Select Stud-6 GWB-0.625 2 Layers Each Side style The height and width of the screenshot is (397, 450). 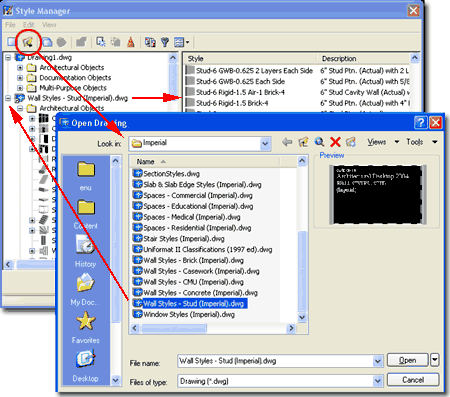tap(250, 71)
